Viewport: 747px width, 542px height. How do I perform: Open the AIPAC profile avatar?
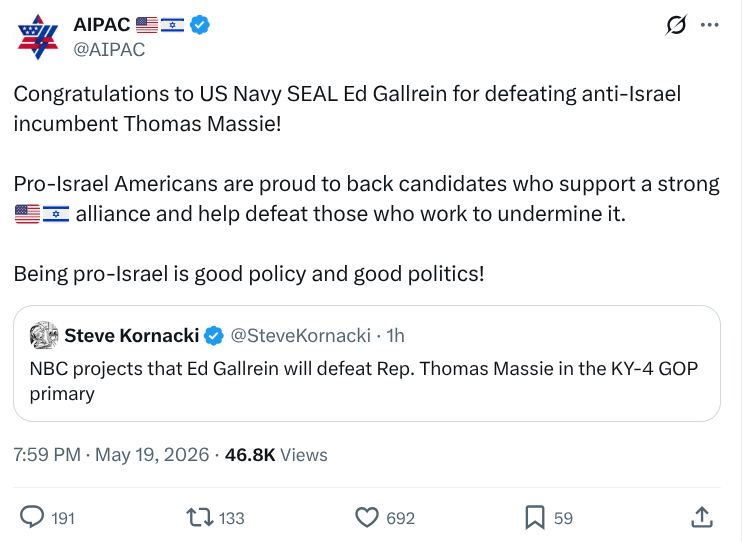pyautogui.click(x=38, y=37)
